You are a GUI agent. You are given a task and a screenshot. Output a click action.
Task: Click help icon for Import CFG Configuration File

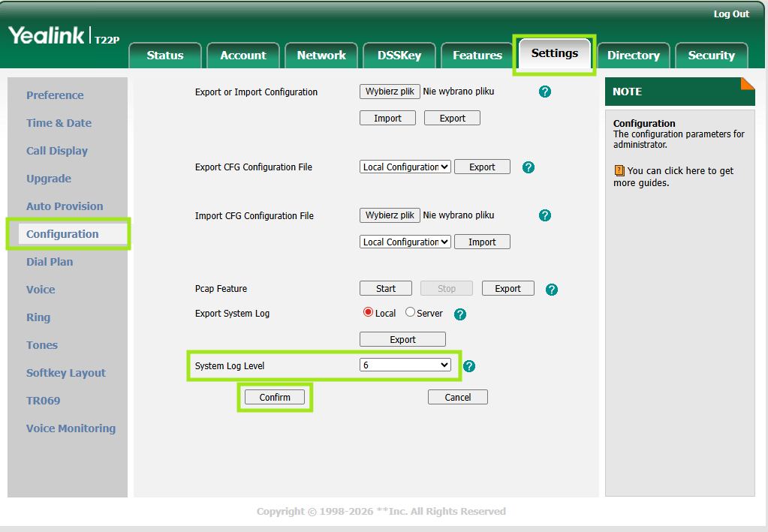(x=544, y=215)
